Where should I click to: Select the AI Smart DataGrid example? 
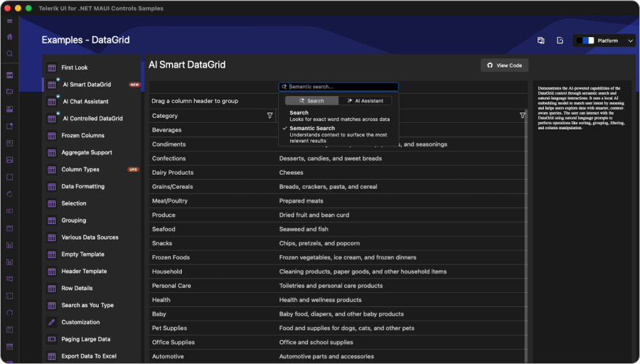92,85
